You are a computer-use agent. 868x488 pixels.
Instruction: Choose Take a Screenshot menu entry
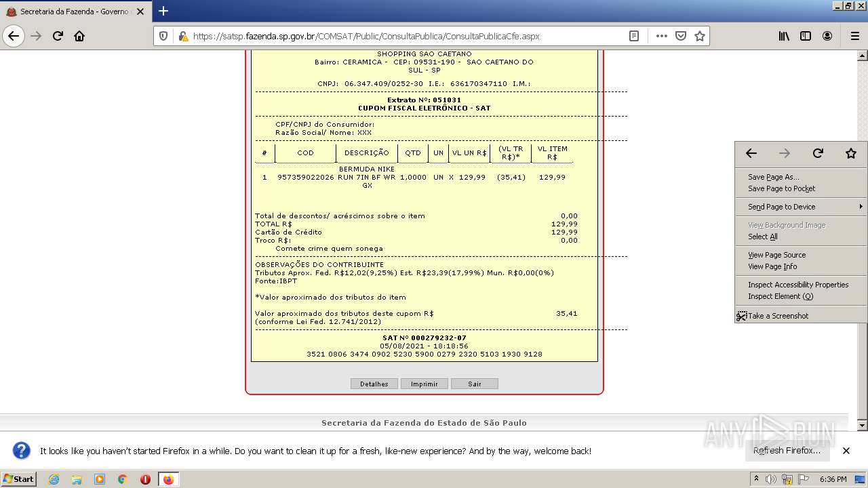coord(801,316)
